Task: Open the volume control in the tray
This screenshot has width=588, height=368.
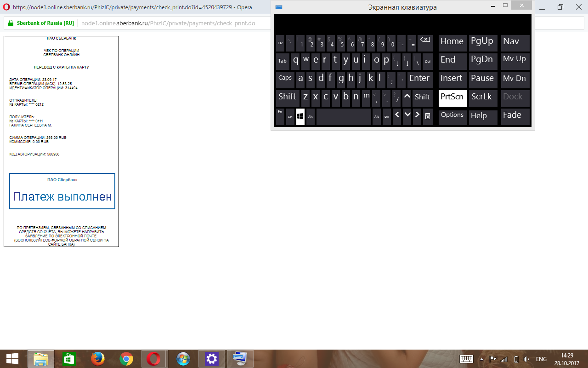Action: (x=526, y=359)
